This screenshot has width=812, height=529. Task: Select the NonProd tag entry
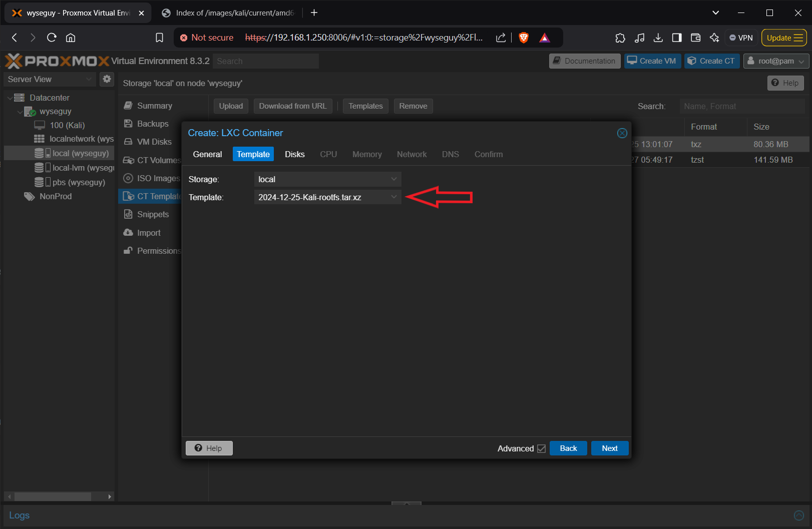48,196
